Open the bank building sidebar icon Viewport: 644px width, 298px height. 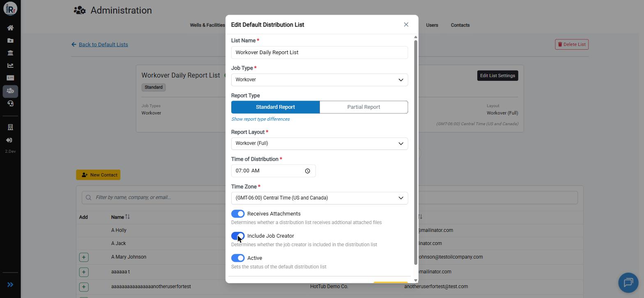(10, 53)
